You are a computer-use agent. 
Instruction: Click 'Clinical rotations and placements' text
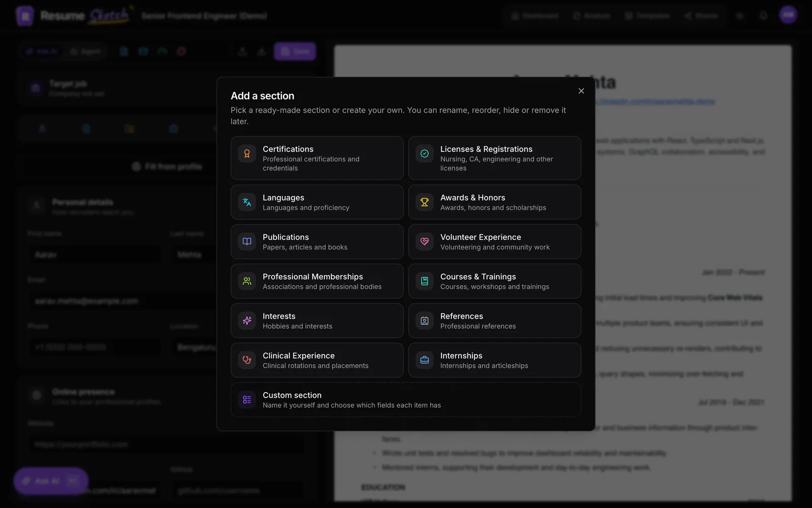click(x=316, y=366)
